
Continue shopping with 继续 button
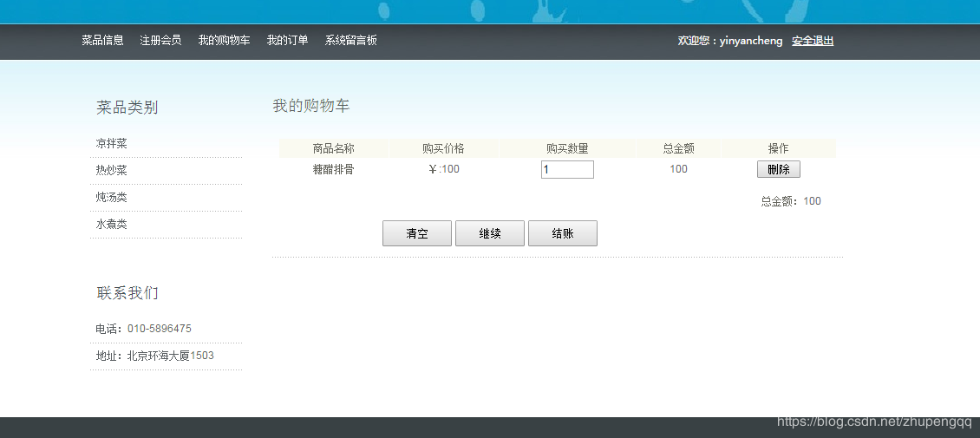(490, 233)
